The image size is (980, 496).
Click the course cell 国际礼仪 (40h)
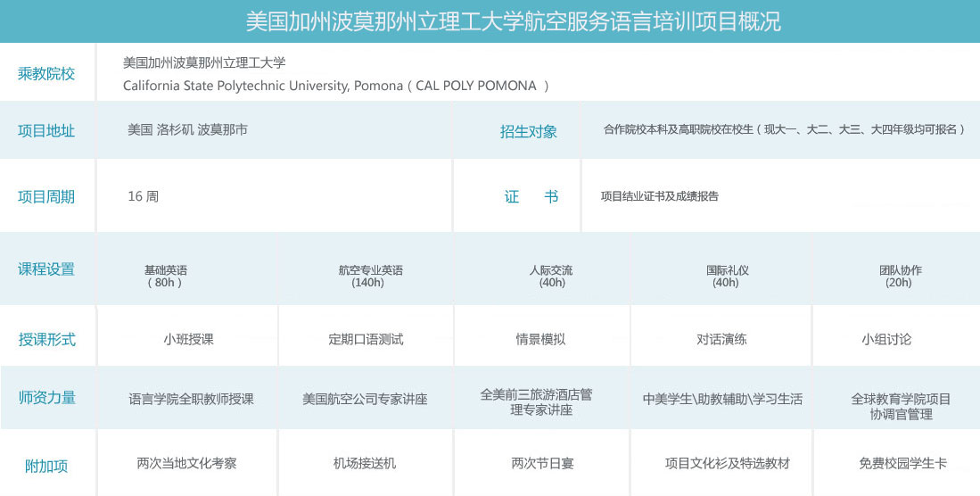click(x=727, y=277)
